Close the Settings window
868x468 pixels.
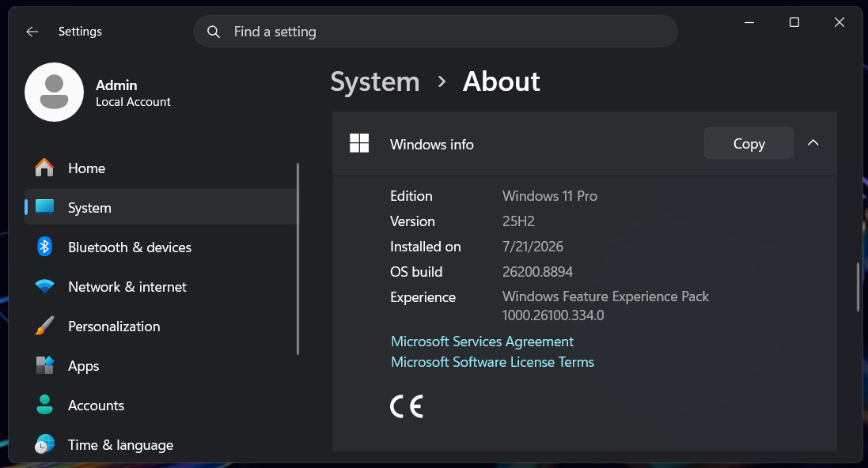840,22
